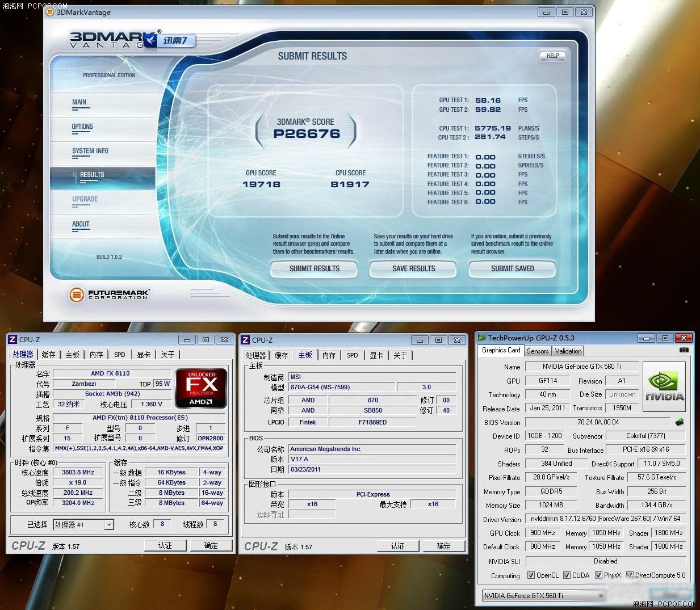Click 确定 in the processor CPU-Z window
The image size is (700, 610).
[211, 545]
